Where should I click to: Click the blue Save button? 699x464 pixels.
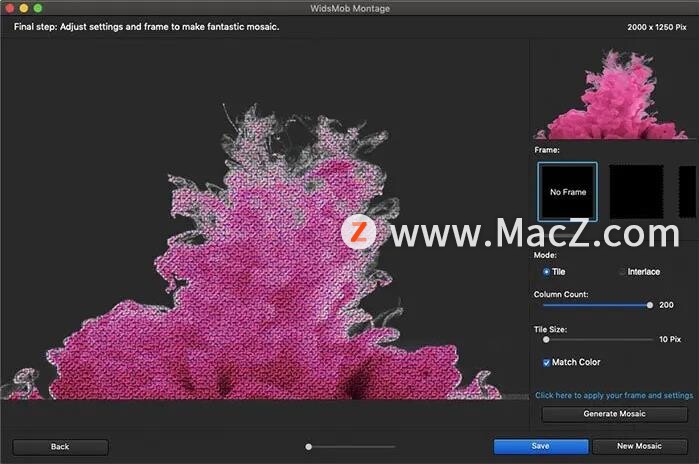click(x=540, y=446)
